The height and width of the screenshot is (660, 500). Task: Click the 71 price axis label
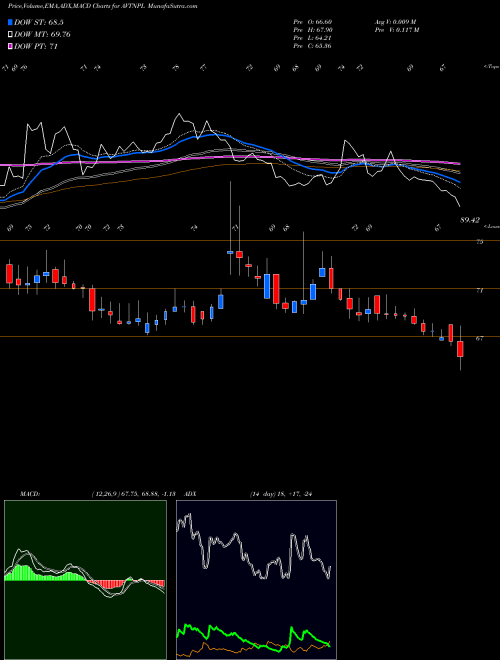[479, 290]
